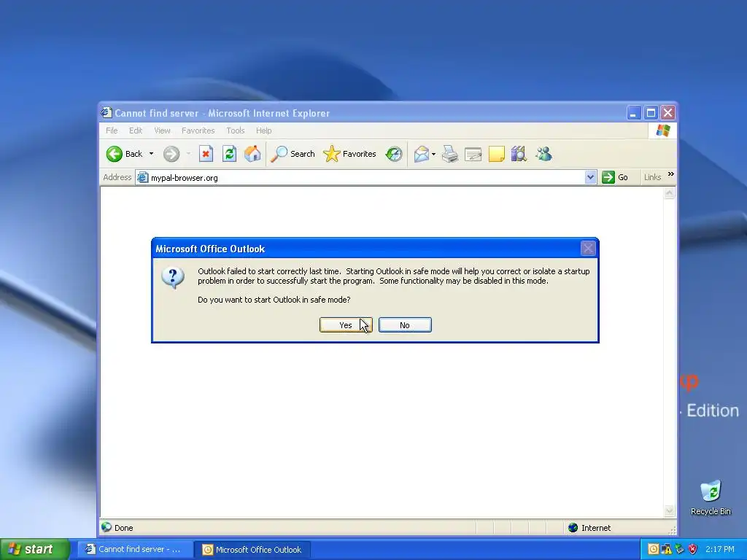Click the scrollbar up arrow

pyautogui.click(x=670, y=192)
